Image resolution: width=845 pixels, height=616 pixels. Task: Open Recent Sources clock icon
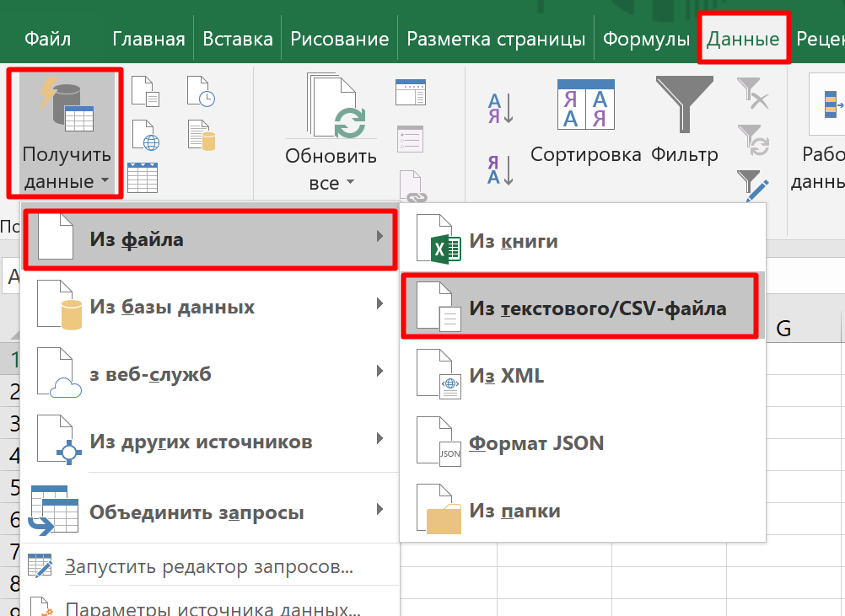(x=201, y=90)
